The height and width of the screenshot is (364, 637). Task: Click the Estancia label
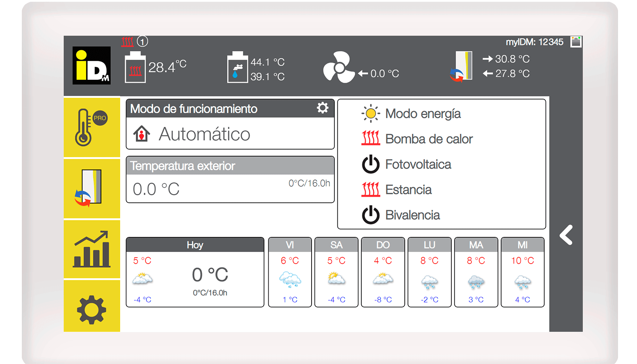[408, 190]
